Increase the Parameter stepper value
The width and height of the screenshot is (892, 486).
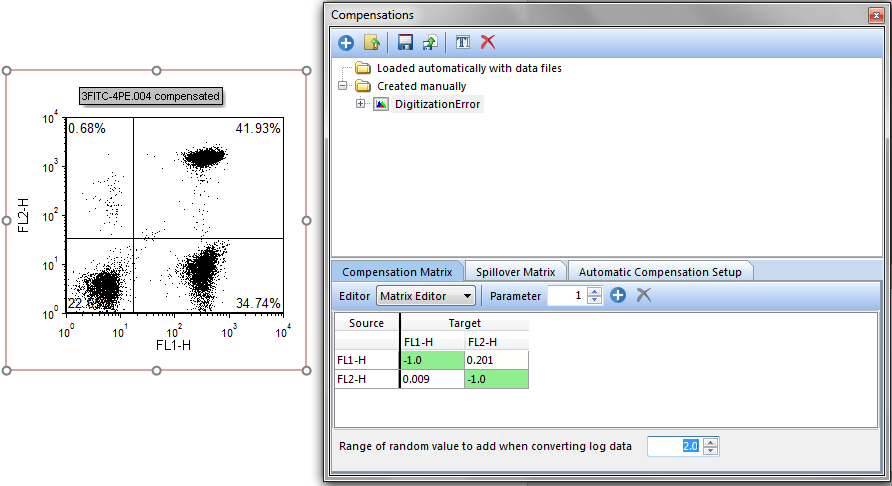coord(595,292)
